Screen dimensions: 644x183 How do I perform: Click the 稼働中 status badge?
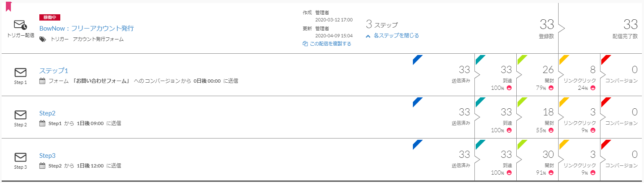pyautogui.click(x=50, y=17)
